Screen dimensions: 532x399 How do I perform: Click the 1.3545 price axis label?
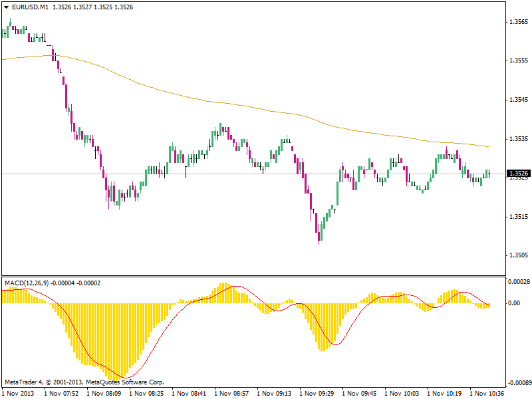click(519, 100)
